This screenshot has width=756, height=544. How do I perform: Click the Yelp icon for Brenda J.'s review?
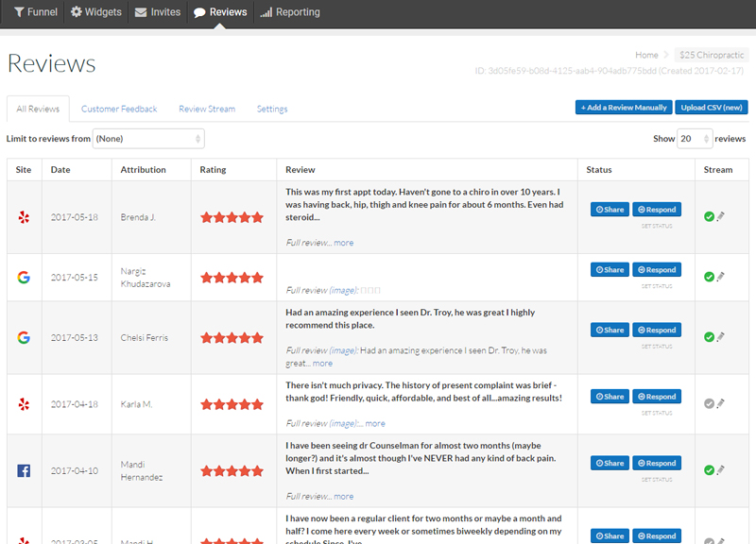click(24, 217)
